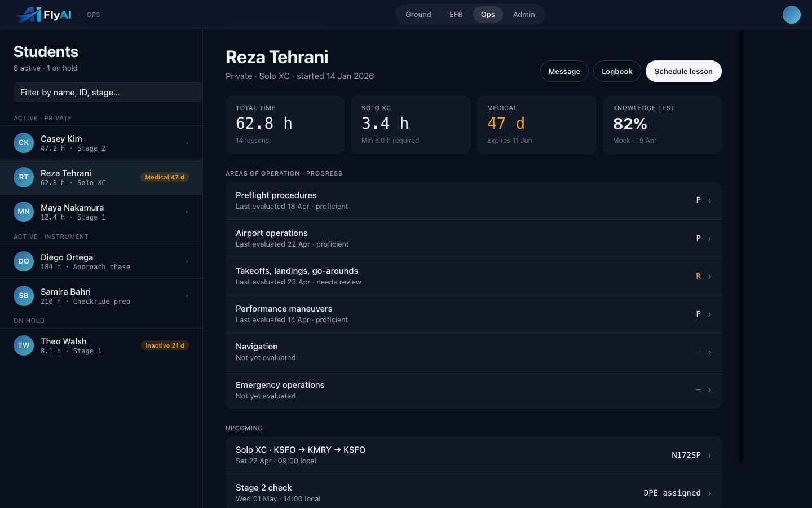Open Airport operations chevron
This screenshot has height=508, width=812.
click(709, 239)
